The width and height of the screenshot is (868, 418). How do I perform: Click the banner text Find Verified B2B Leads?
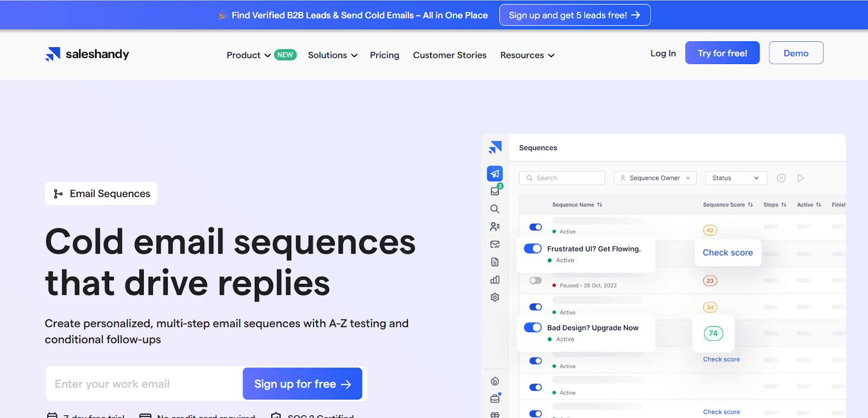click(x=360, y=15)
